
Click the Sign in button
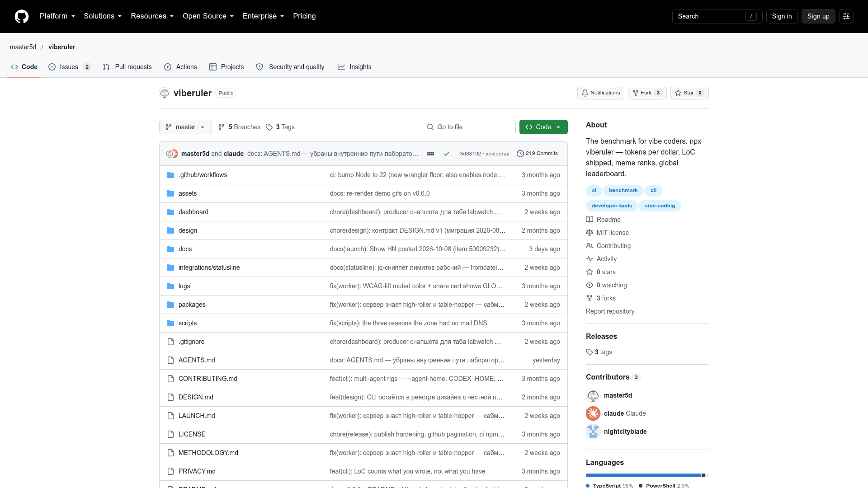(782, 16)
